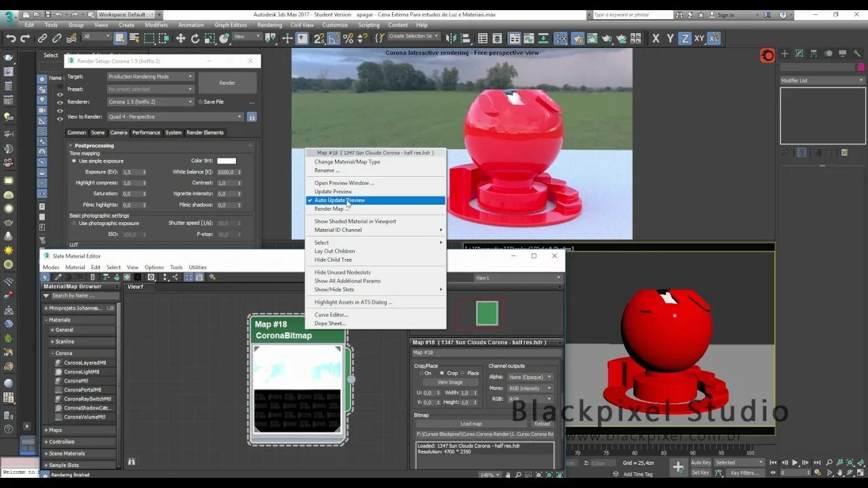Click the View Image button
The image size is (868, 488).
(x=450, y=382)
